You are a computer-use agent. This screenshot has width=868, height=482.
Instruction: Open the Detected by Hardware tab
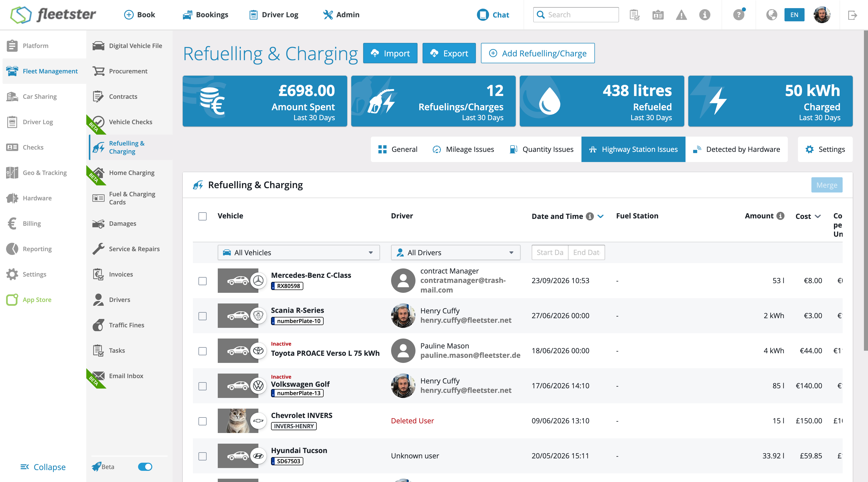coord(736,149)
